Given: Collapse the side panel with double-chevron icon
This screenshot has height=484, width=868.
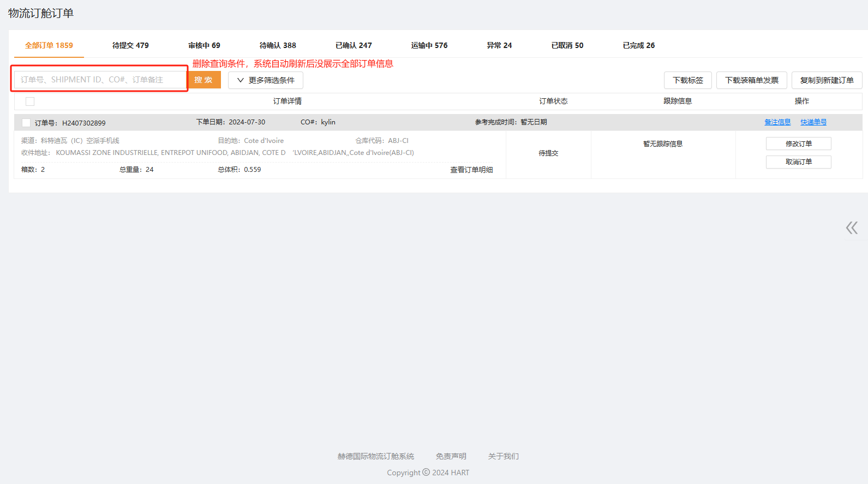Looking at the screenshot, I should 852,228.
